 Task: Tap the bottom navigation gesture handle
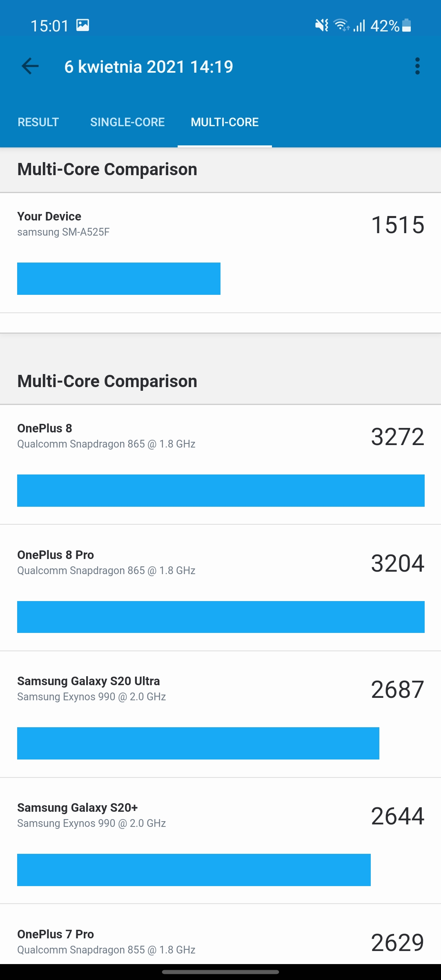pyautogui.click(x=220, y=972)
